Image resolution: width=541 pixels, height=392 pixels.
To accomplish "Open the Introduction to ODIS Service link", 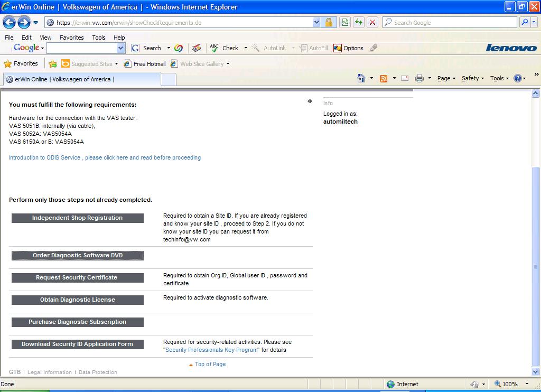I will click(105, 157).
